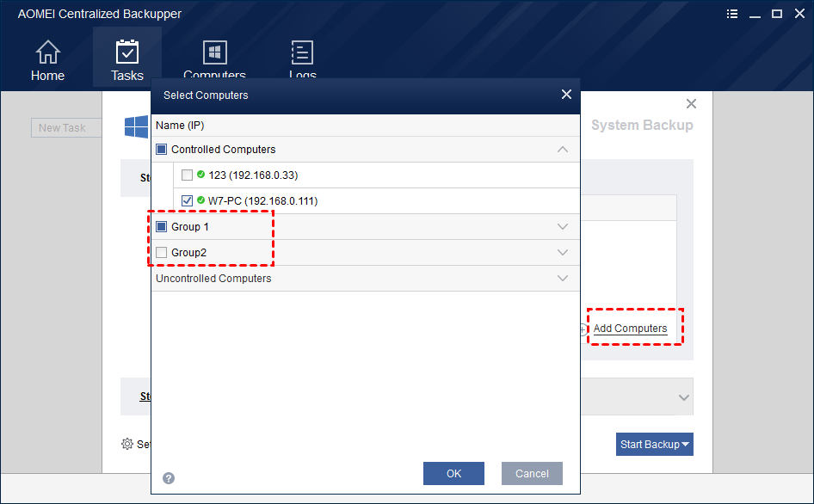
Task: Check the 123 (192.168.0.33) computer checkbox
Action: 187,175
